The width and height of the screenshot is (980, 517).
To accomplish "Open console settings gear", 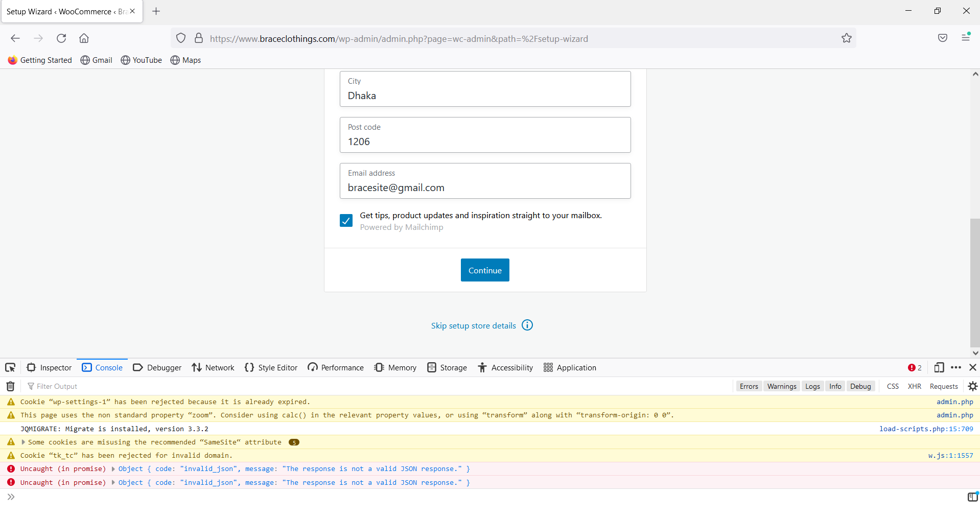I will click(973, 386).
